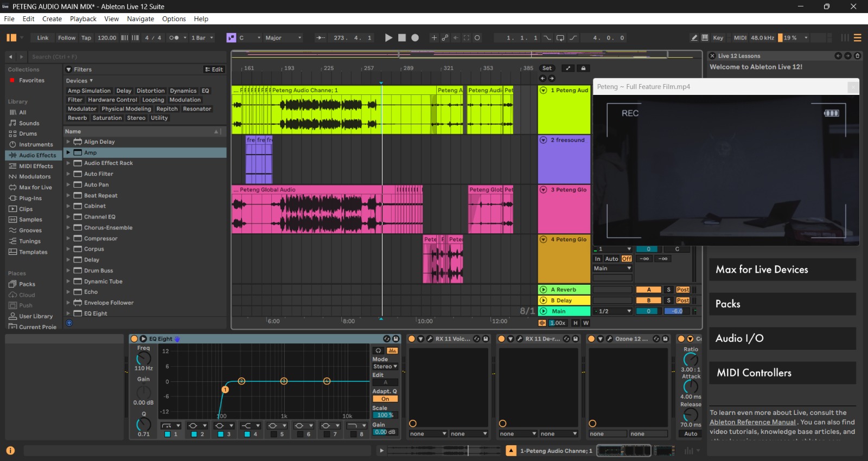Click the previous locator left-arrow icon
Screen dimensions: 868x461
point(542,79)
